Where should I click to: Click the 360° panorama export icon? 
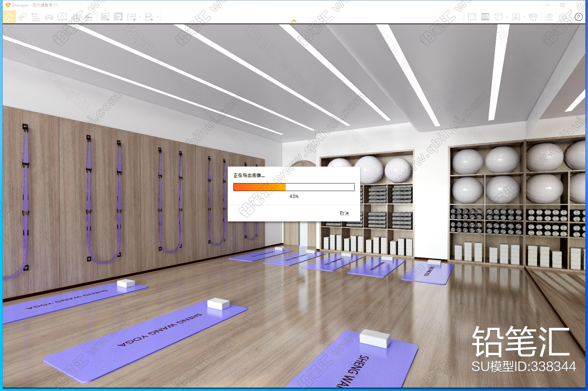[x=132, y=17]
